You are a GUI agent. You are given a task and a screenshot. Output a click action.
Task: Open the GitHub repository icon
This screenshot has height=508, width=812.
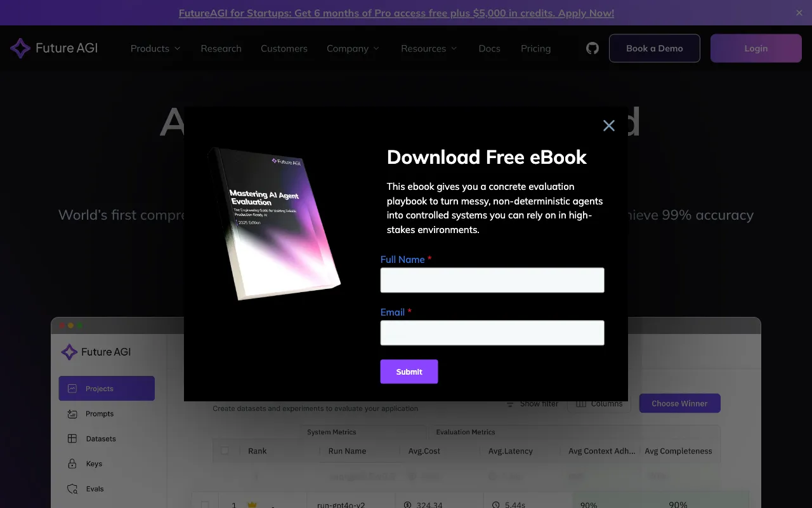593,48
